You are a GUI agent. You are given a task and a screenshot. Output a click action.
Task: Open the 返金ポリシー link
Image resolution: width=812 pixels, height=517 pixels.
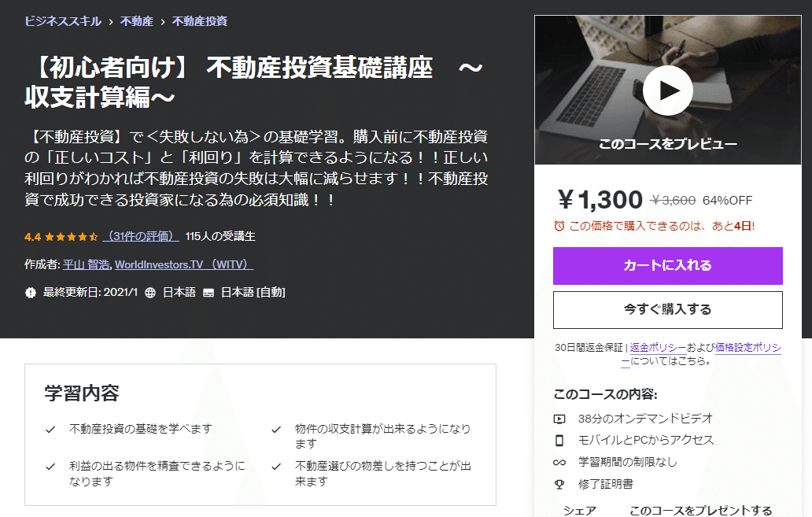[658, 348]
